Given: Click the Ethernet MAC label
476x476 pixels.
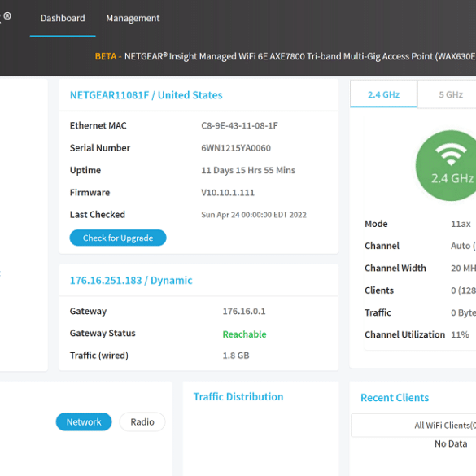Looking at the screenshot, I should tap(98, 125).
